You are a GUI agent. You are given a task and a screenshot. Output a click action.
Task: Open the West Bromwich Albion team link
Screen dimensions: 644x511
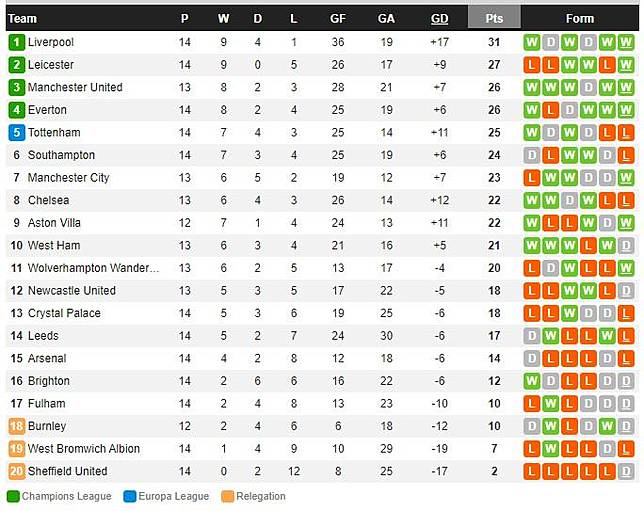pos(83,448)
